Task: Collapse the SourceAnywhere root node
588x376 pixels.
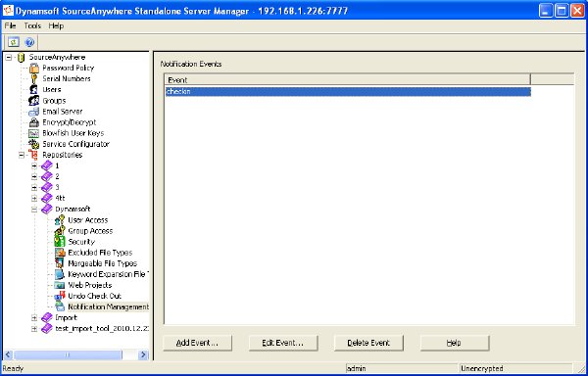Action: tap(9, 58)
